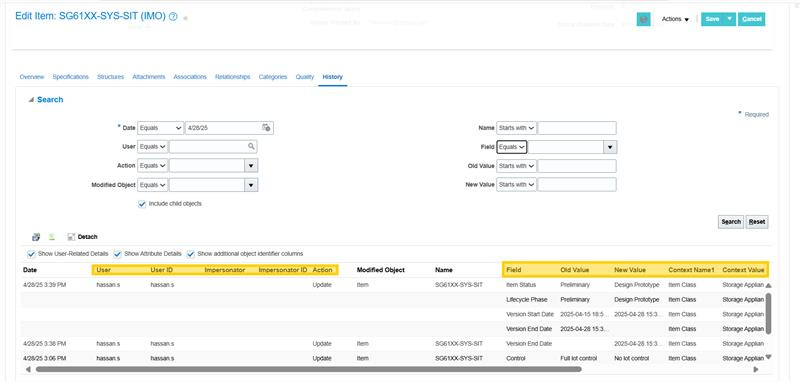Image resolution: width=800 pixels, height=383 pixels.
Task: Click the Cancel button
Action: pyautogui.click(x=752, y=19)
